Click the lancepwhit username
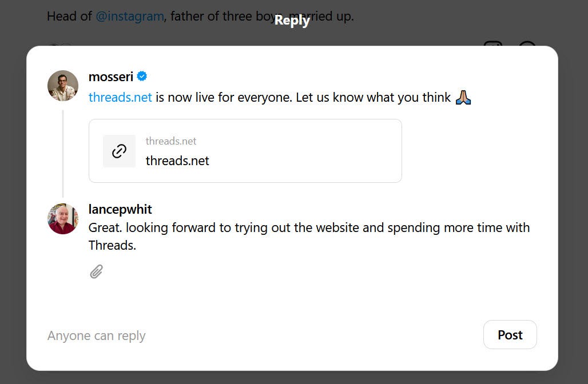Screen dimensions: 588x384 pos(120,209)
